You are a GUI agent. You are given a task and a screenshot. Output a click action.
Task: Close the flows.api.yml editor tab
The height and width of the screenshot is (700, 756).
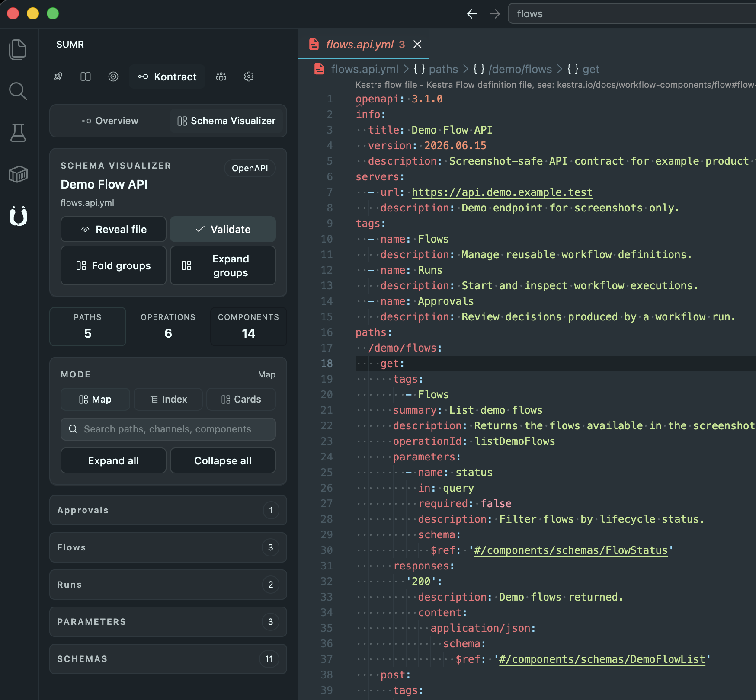[x=417, y=44]
